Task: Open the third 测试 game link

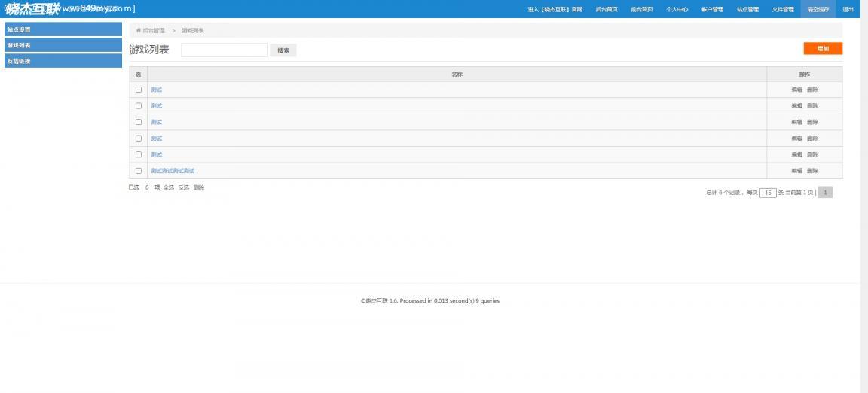Action: coord(157,122)
